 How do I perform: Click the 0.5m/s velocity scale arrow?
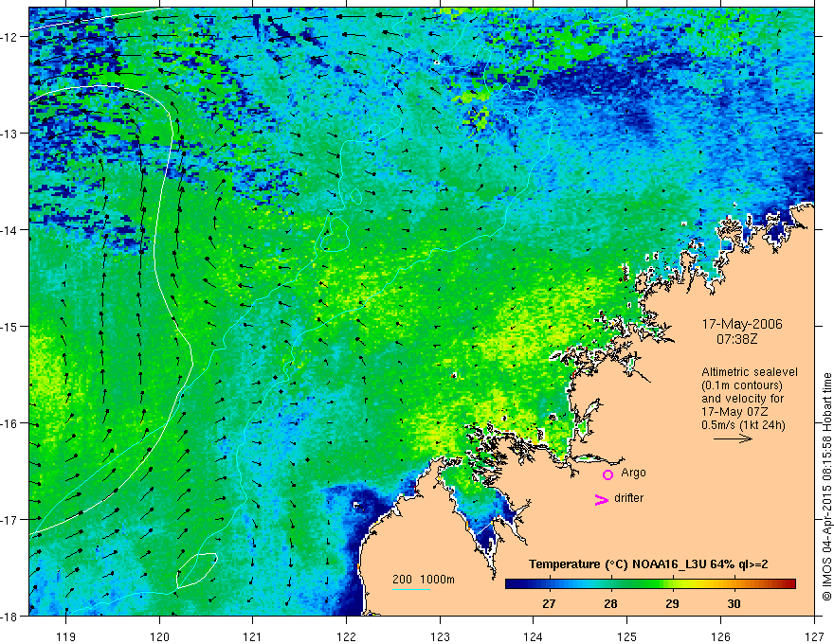click(733, 438)
